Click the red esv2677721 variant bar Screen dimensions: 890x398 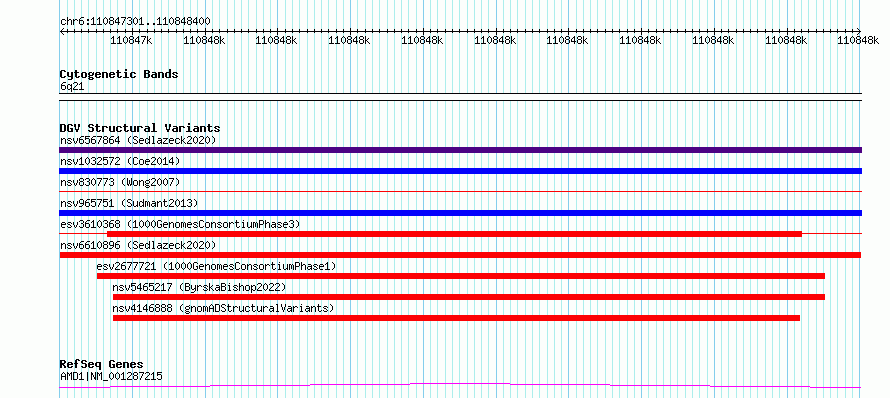tap(460, 276)
